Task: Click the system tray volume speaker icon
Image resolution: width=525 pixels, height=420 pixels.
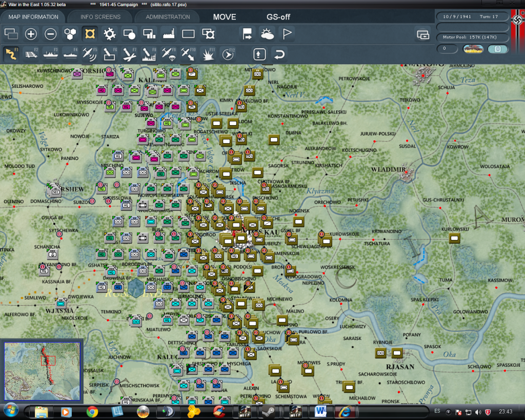Action: pyautogui.click(x=478, y=412)
